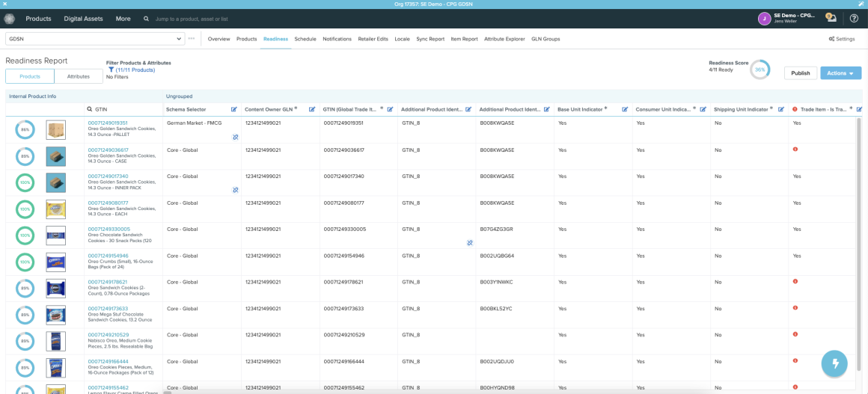Viewport: 868px width, 394px height.
Task: Open the GLN Groups tab
Action: click(x=545, y=40)
